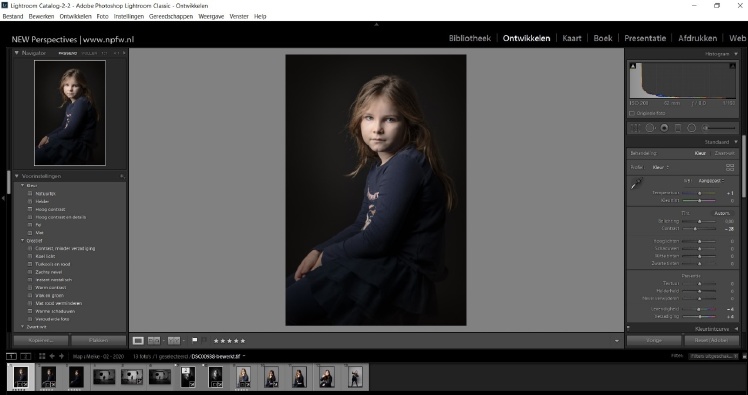
Task: Pick the white balance eyedropper
Action: pyautogui.click(x=636, y=183)
